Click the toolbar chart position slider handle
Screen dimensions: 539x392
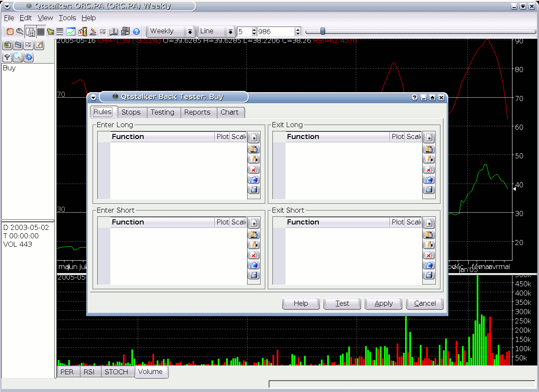323,31
